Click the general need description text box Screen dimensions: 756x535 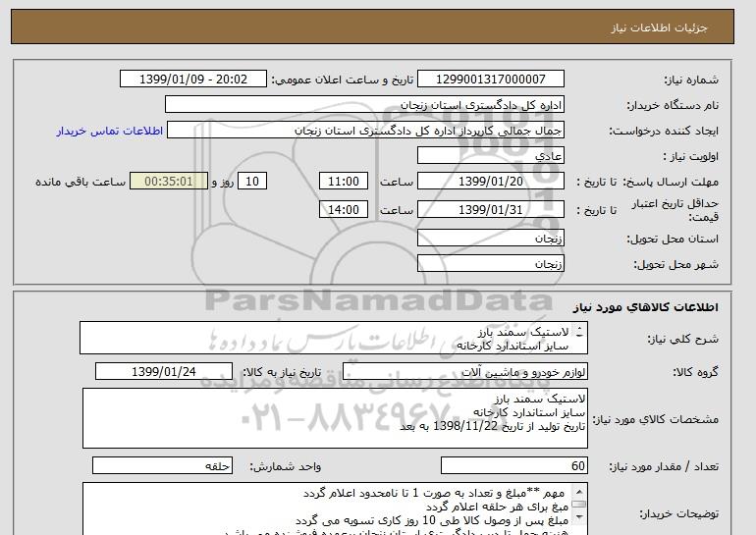pyautogui.click(x=334, y=339)
